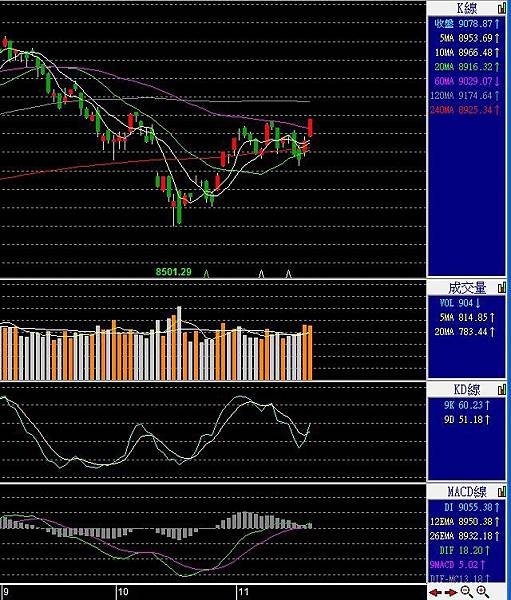Select the K線 panel header

[x=467, y=8]
